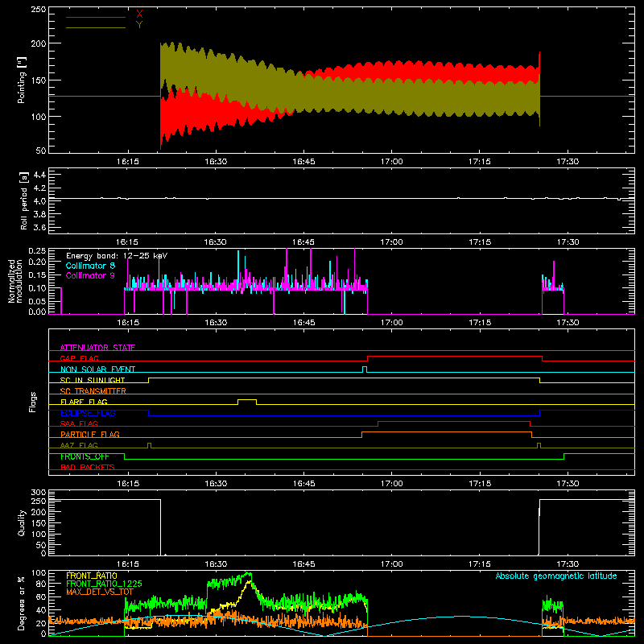644x644 pixels.
Task: Click the green FRONT_RATIO_1225 legend entry
Action: (104, 584)
